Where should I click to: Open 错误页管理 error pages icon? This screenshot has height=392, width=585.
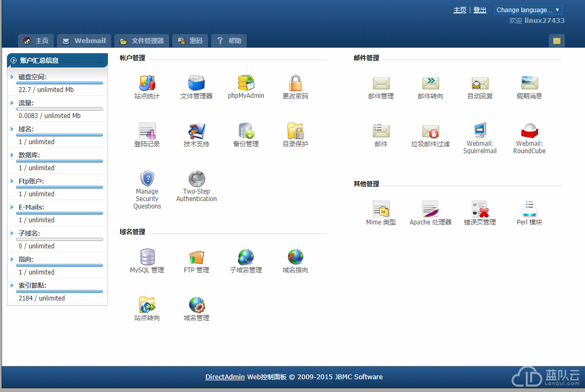480,209
